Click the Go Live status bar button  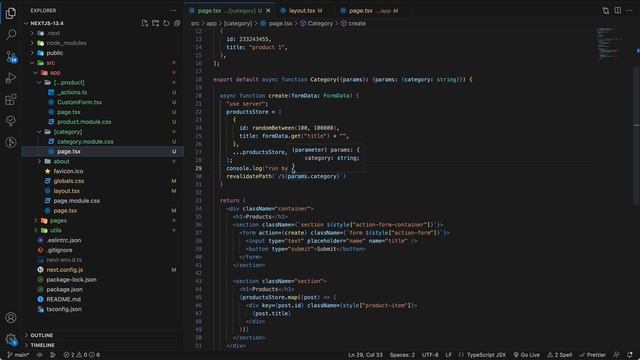tap(527, 355)
